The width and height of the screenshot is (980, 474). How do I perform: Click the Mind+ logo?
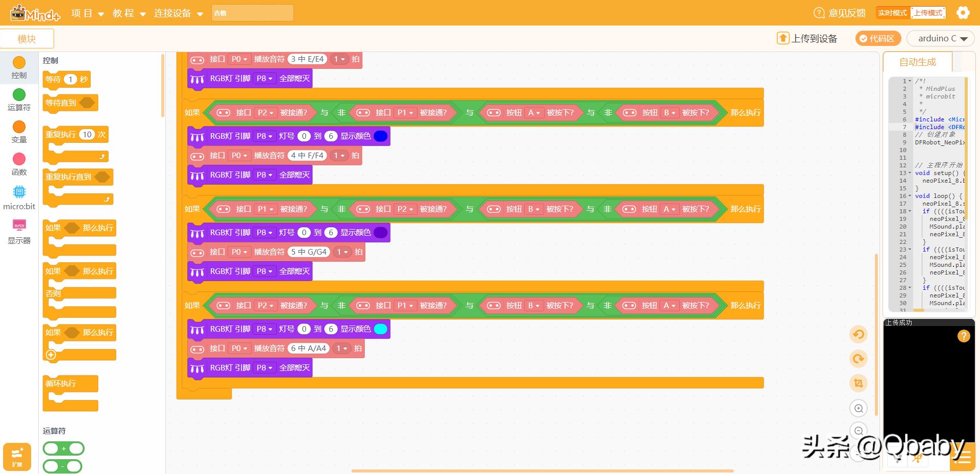coord(35,13)
